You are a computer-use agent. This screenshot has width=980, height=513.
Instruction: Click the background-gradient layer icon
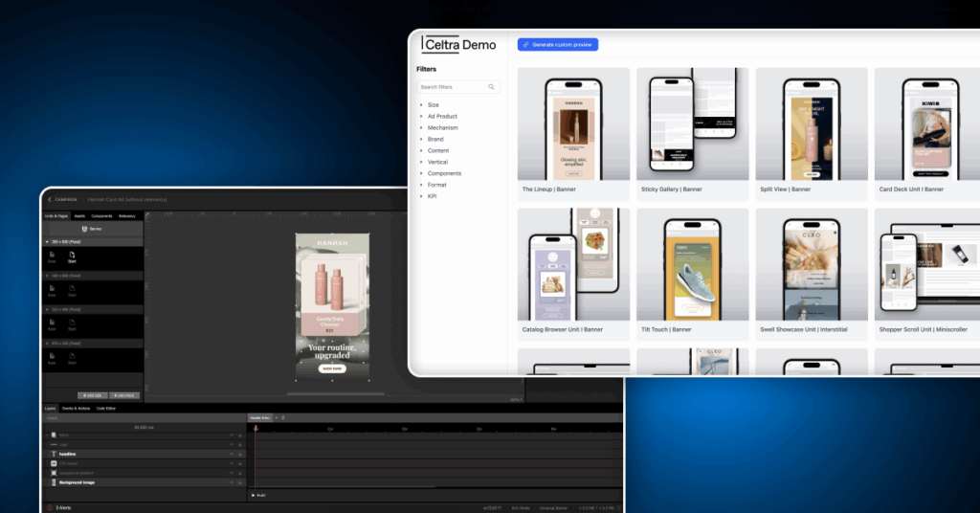tap(54, 473)
